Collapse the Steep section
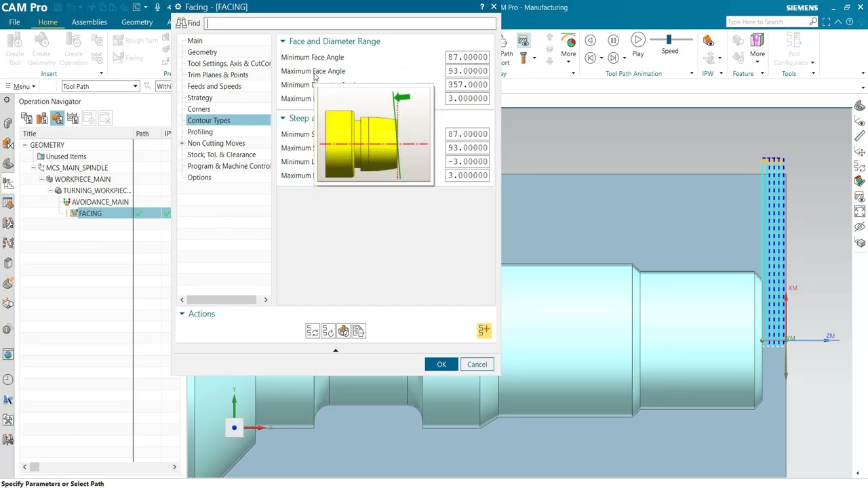The width and height of the screenshot is (868, 488). tap(283, 118)
